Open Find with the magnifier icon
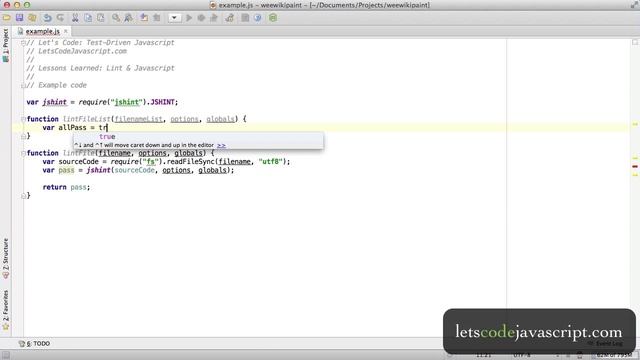The height and width of the screenshot is (360, 640). tap(116, 18)
